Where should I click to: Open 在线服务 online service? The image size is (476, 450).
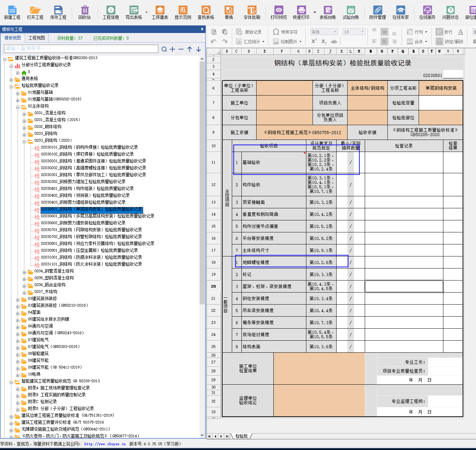point(427,12)
